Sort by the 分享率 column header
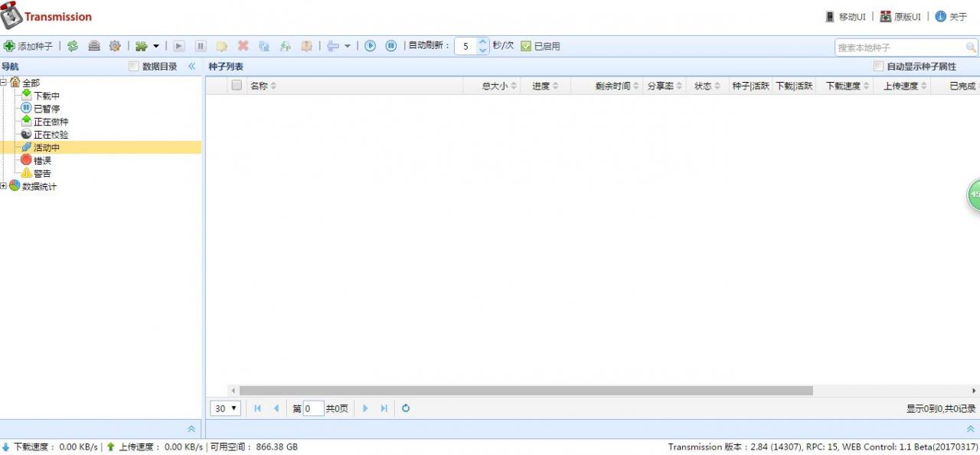 coord(665,86)
